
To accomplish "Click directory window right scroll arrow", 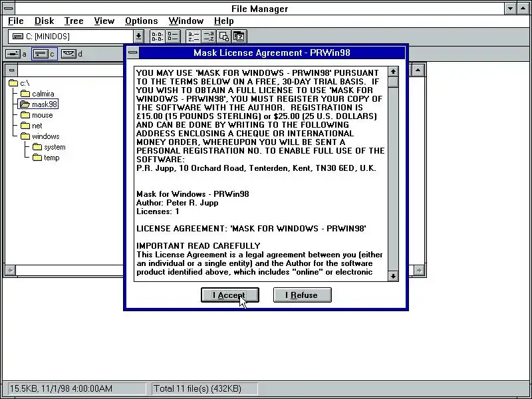I will coord(419,271).
